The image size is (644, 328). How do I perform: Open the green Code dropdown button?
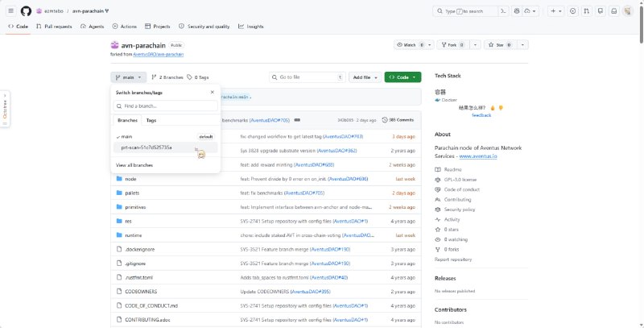coord(402,77)
